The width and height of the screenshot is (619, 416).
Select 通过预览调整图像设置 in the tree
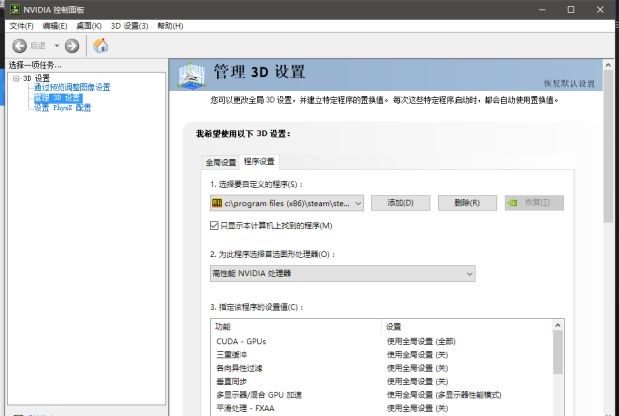coord(72,87)
